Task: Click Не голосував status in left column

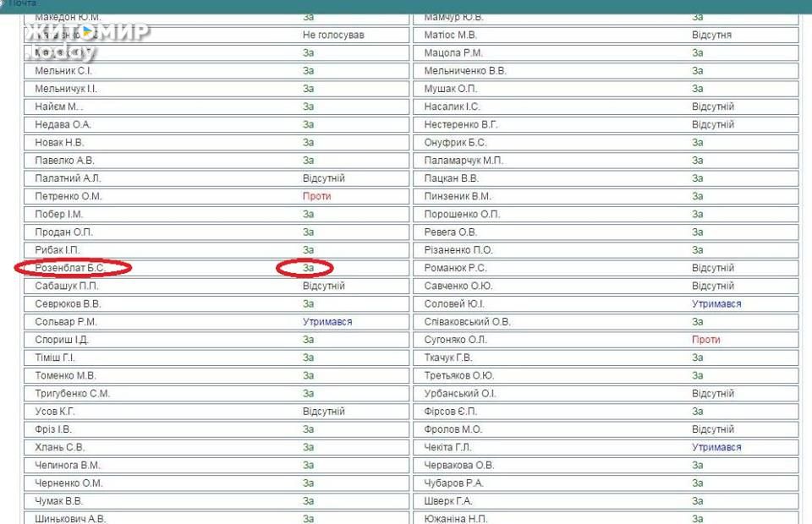Action: point(333,35)
